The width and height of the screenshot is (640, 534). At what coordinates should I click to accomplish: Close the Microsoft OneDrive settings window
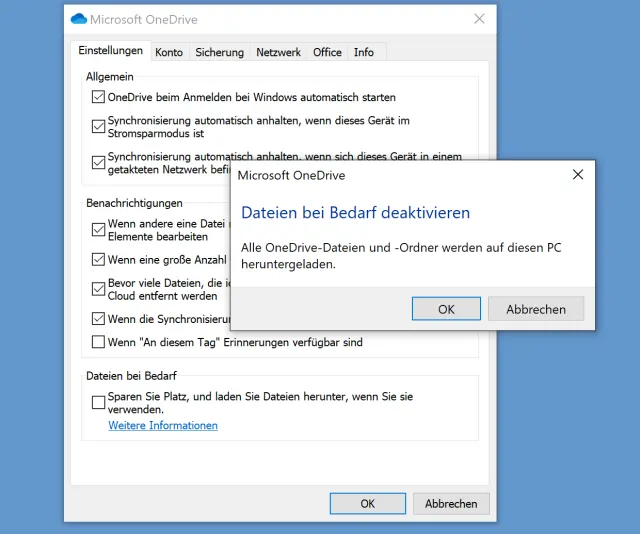pos(480,19)
